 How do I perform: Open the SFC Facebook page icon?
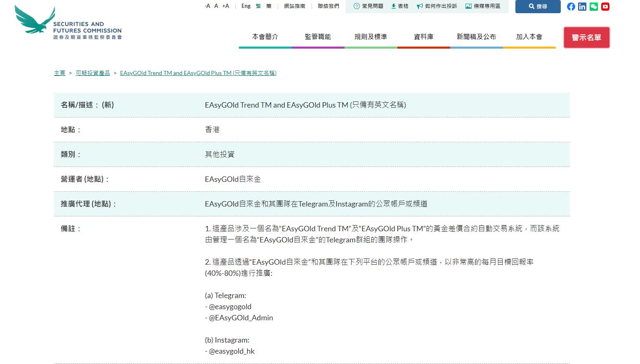click(571, 7)
